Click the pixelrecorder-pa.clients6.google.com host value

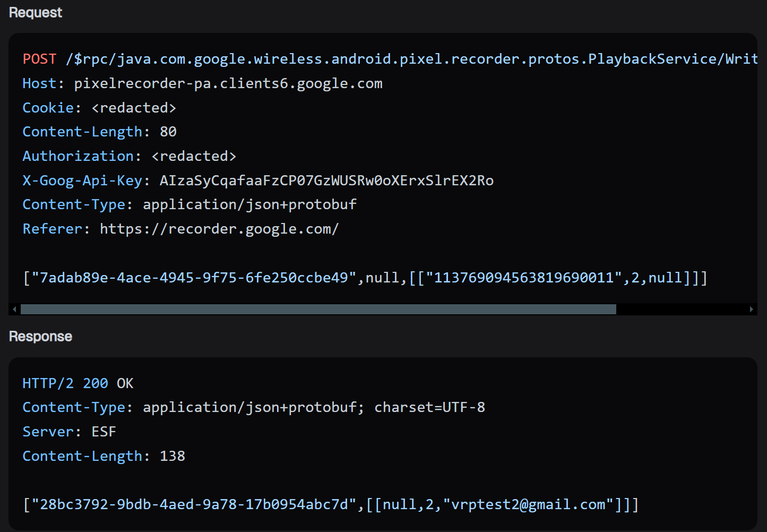coord(228,83)
